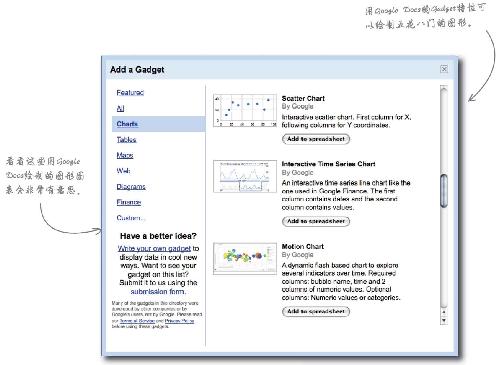Add Motion Chart to spreadsheet
The height and width of the screenshot is (365, 501).
click(316, 311)
